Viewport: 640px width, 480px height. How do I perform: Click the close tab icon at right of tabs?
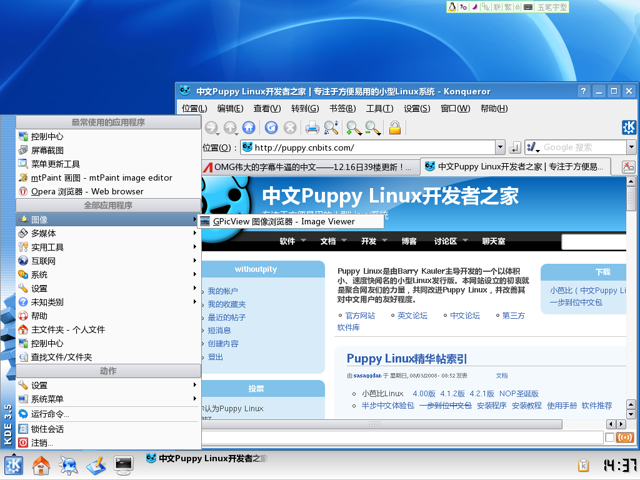[628, 167]
